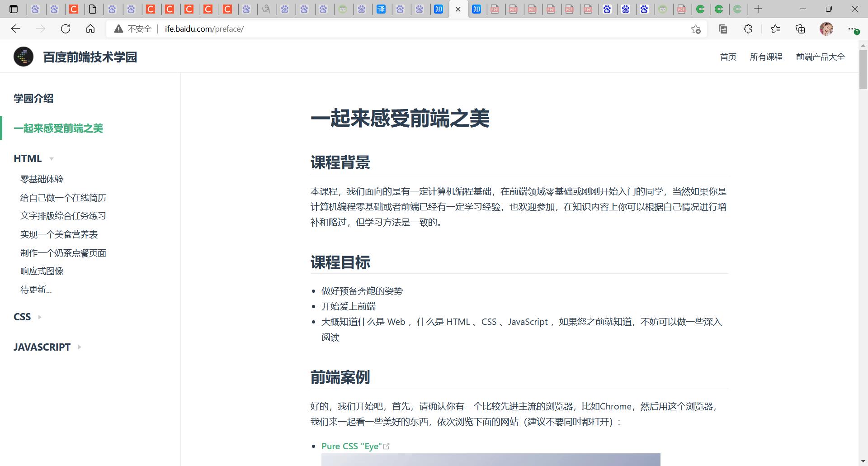Click the browser profile avatar
This screenshot has height=466, width=868.
pos(827,29)
